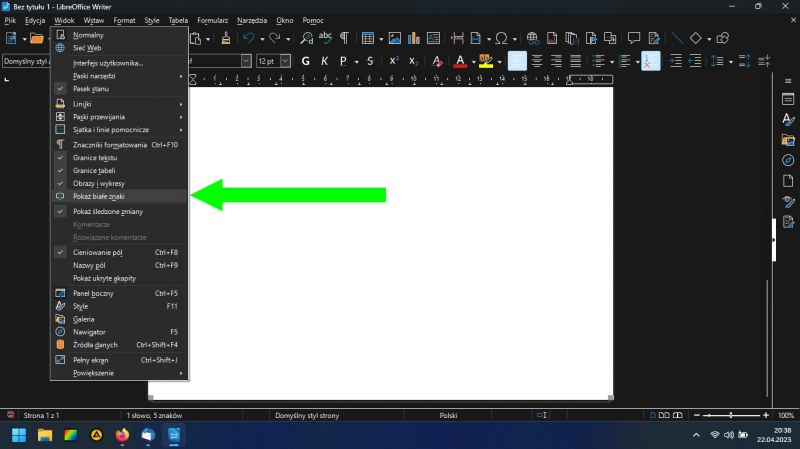This screenshot has height=449, width=800.
Task: Select Sieć Web view mode
Action: [119, 48]
